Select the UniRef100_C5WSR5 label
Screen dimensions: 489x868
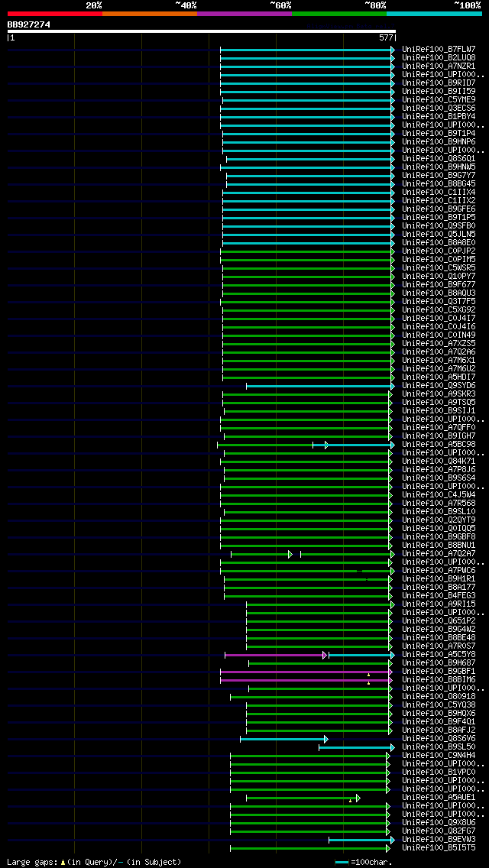coord(439,267)
